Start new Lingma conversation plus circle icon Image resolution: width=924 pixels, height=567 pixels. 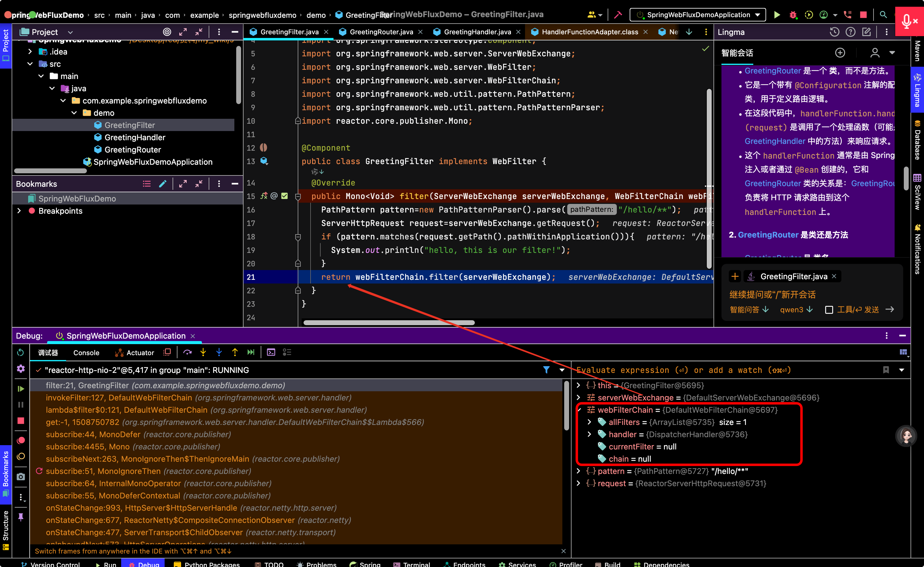840,53
